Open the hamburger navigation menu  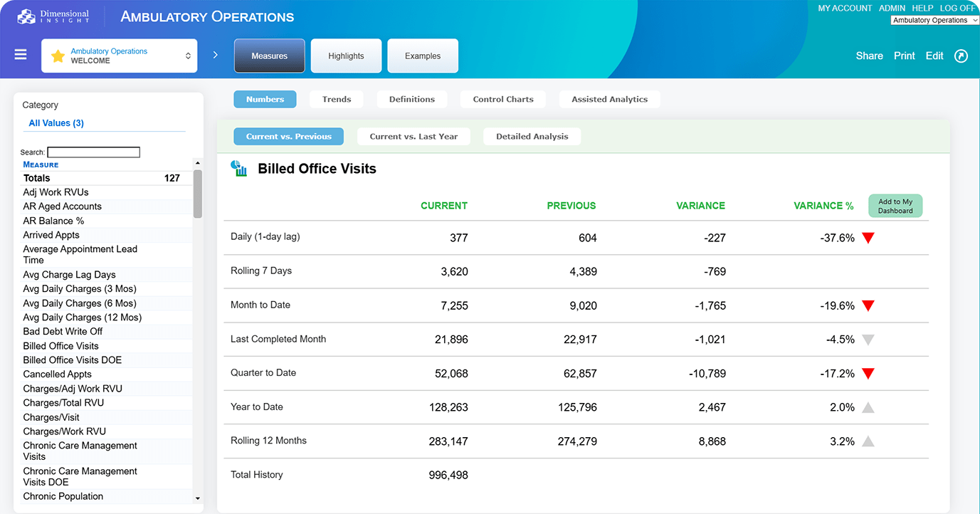coord(21,55)
